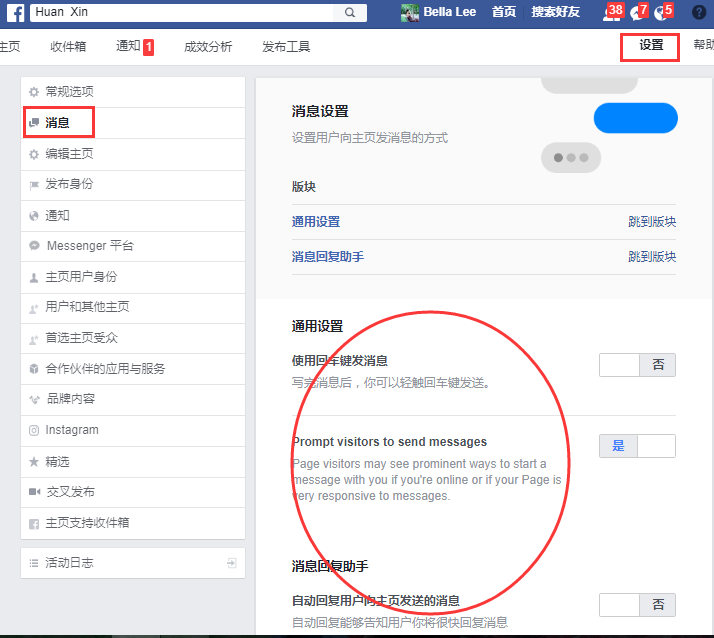Click the 主页用户身份 person icon
The height and width of the screenshot is (638, 714).
(x=34, y=278)
